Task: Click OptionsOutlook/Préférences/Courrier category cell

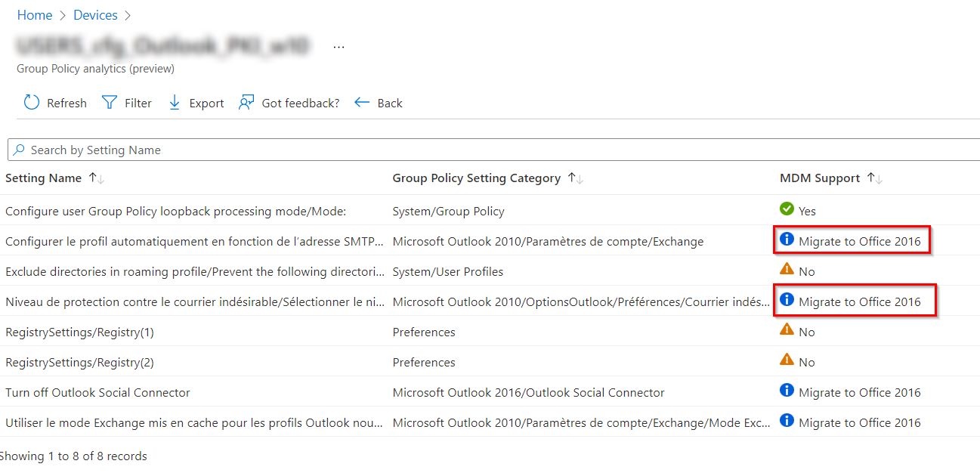Action: [582, 301]
